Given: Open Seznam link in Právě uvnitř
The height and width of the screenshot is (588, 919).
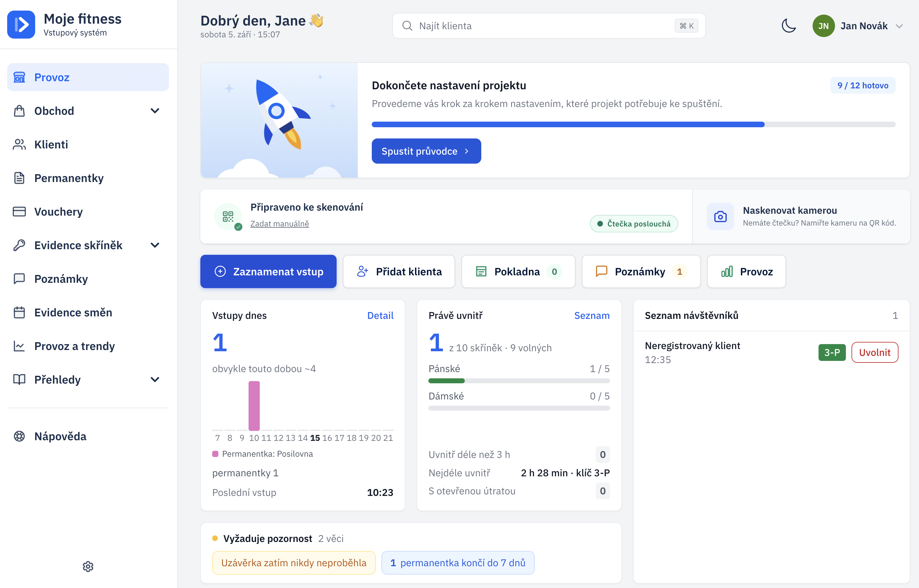Looking at the screenshot, I should pyautogui.click(x=592, y=315).
